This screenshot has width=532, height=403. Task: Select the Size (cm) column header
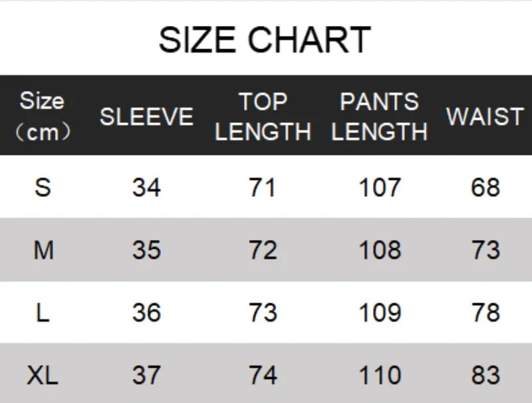(x=43, y=116)
